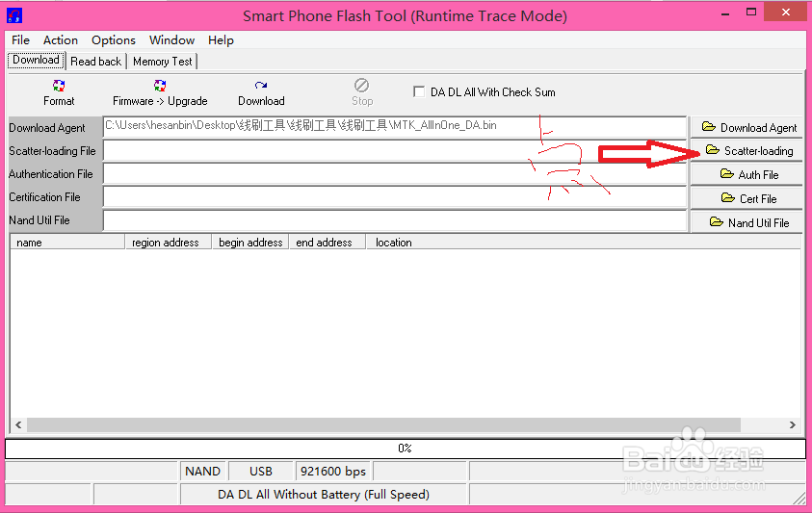
Task: Click the Stop icon in toolbar
Action: point(361,85)
